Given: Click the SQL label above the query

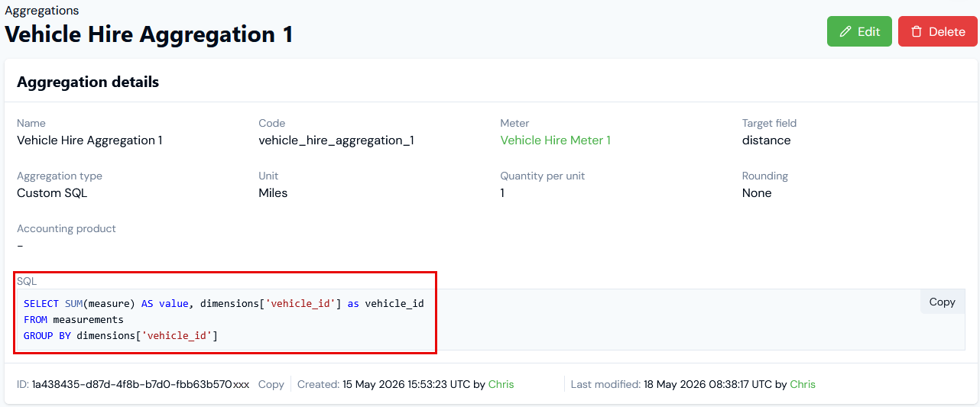Looking at the screenshot, I should pos(27,281).
